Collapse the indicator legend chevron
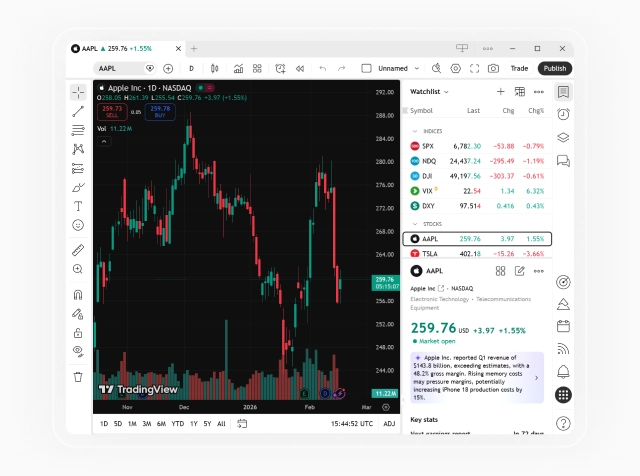640x476 pixels. click(x=104, y=141)
